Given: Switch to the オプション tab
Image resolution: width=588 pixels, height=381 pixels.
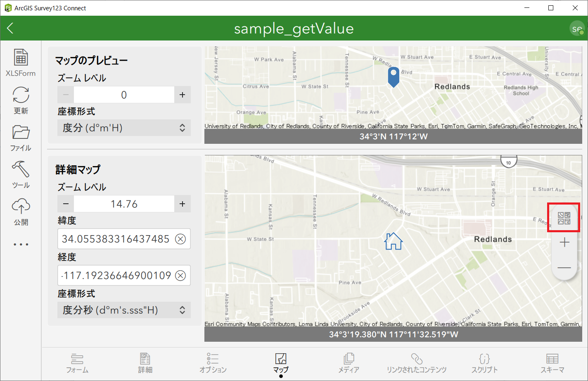Looking at the screenshot, I should (213, 363).
